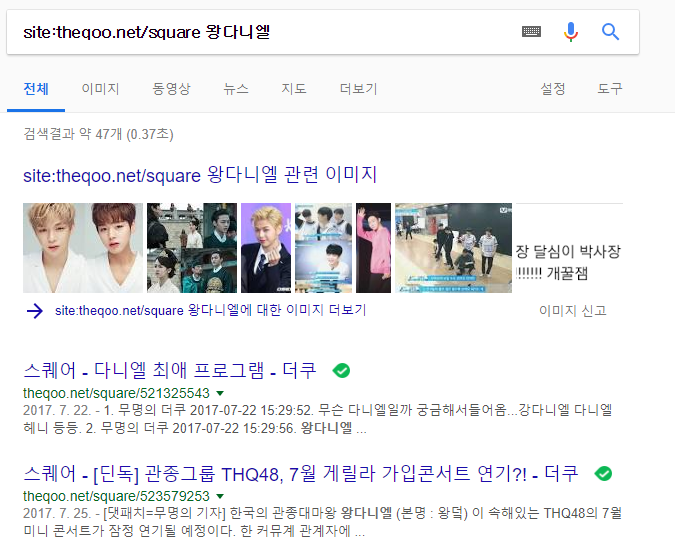This screenshot has height=548, width=675.
Task: Click green checkmark beside 다니엘 최애 프로그램 result
Action: (x=341, y=370)
